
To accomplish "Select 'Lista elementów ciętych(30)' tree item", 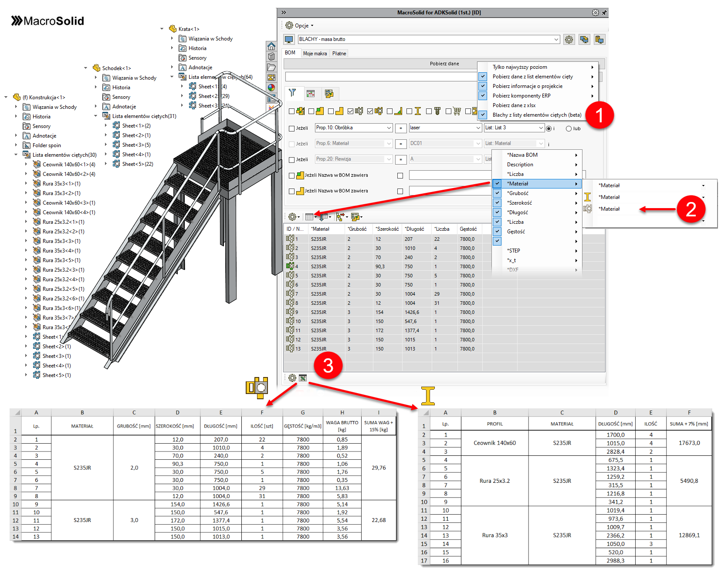I will coord(64,155).
